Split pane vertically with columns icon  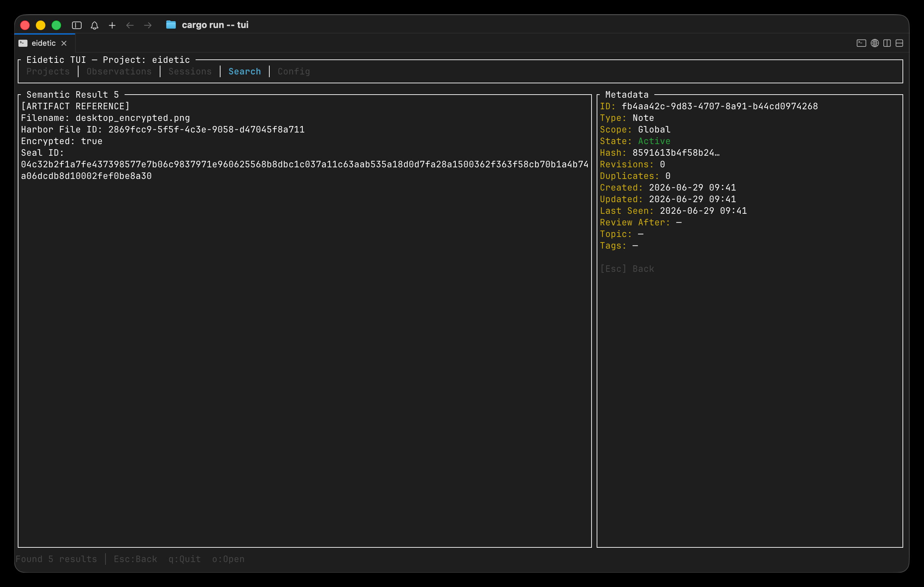(887, 43)
